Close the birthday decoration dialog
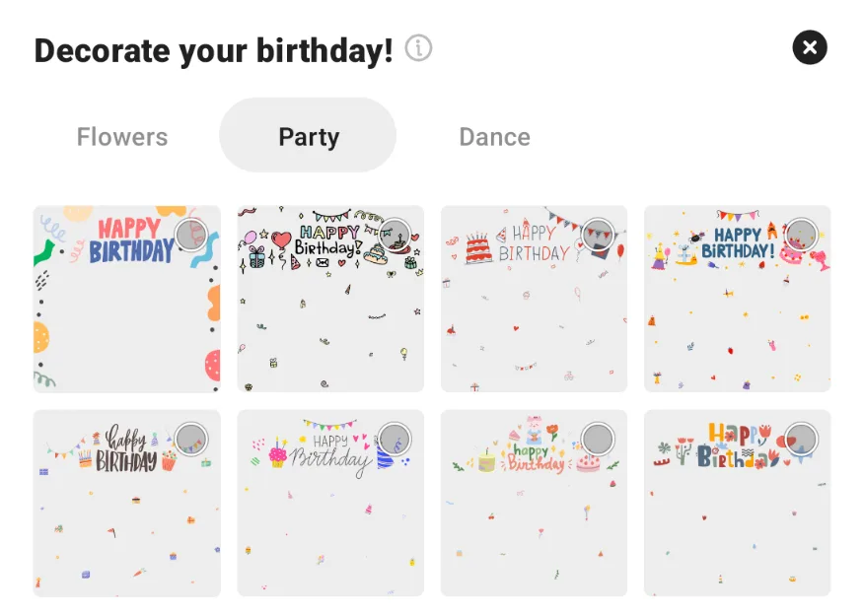 coord(810,47)
